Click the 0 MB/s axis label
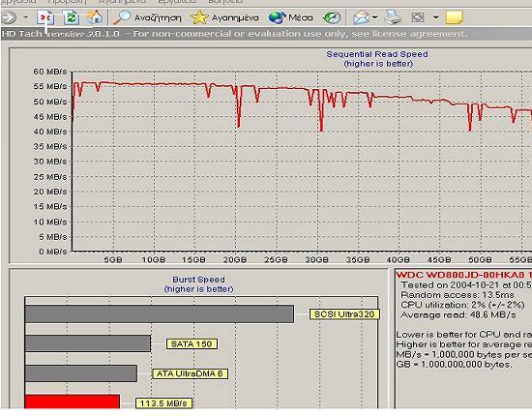Image resolution: width=532 pixels, height=416 pixels. point(52,252)
